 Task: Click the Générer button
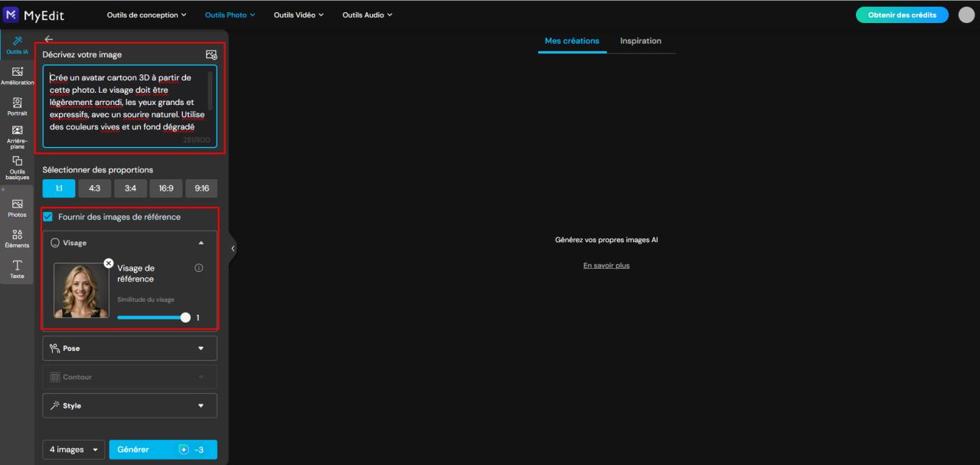pyautogui.click(x=163, y=450)
